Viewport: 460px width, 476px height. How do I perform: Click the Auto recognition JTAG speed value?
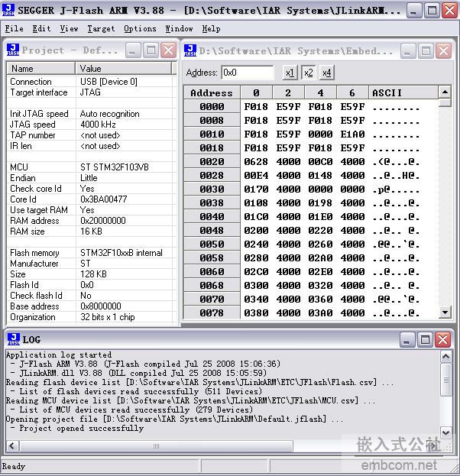[110, 114]
